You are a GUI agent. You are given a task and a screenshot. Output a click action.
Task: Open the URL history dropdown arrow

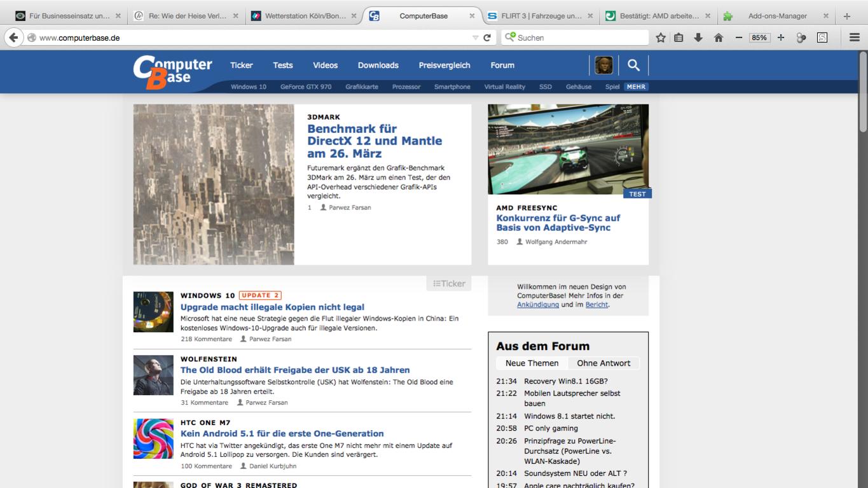[x=475, y=38]
